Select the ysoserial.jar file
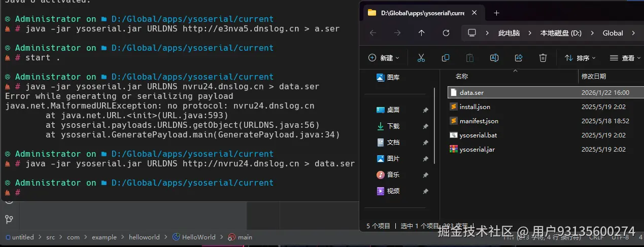 point(546,149)
